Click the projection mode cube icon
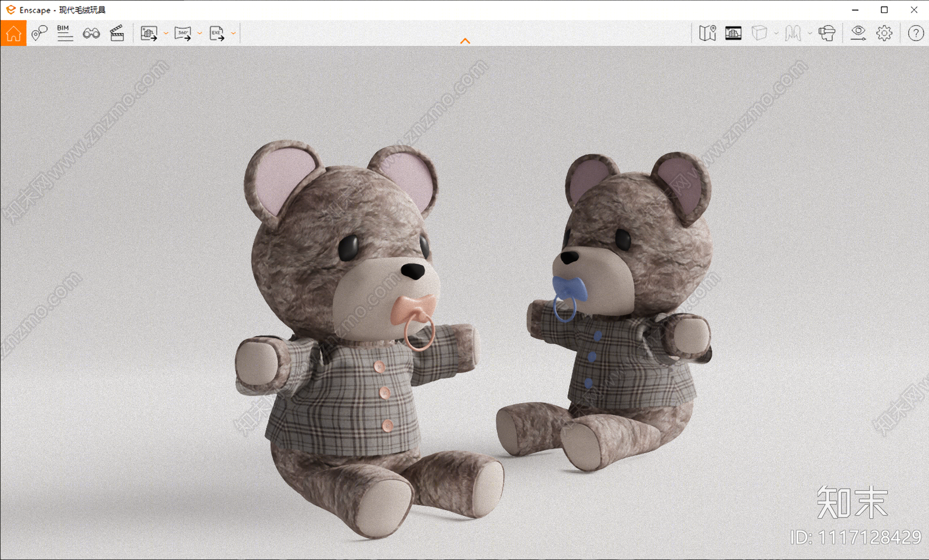This screenshot has width=929, height=560. pyautogui.click(x=759, y=33)
